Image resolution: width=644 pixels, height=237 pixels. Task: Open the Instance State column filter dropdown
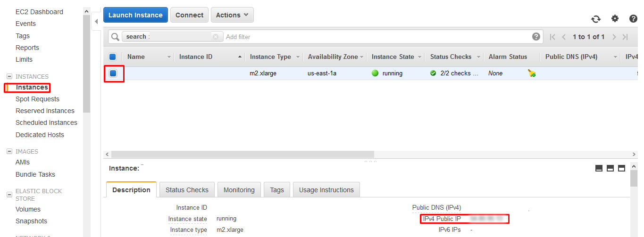coord(419,57)
